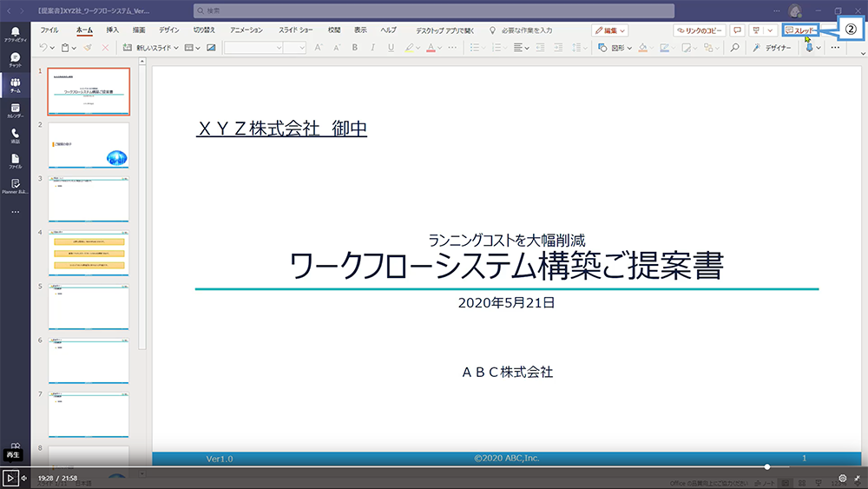Switch to the アニメーション ribbon tab

[x=247, y=30]
